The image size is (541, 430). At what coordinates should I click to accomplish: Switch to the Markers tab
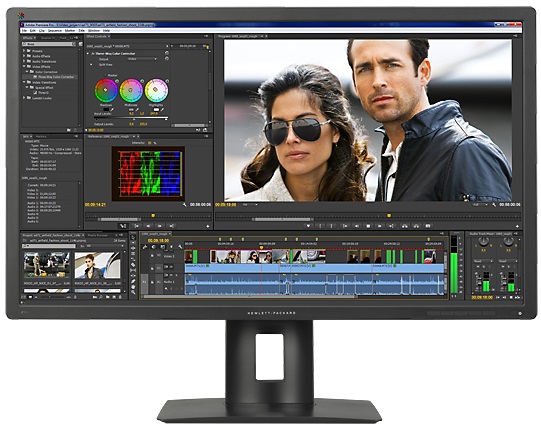[x=41, y=137]
